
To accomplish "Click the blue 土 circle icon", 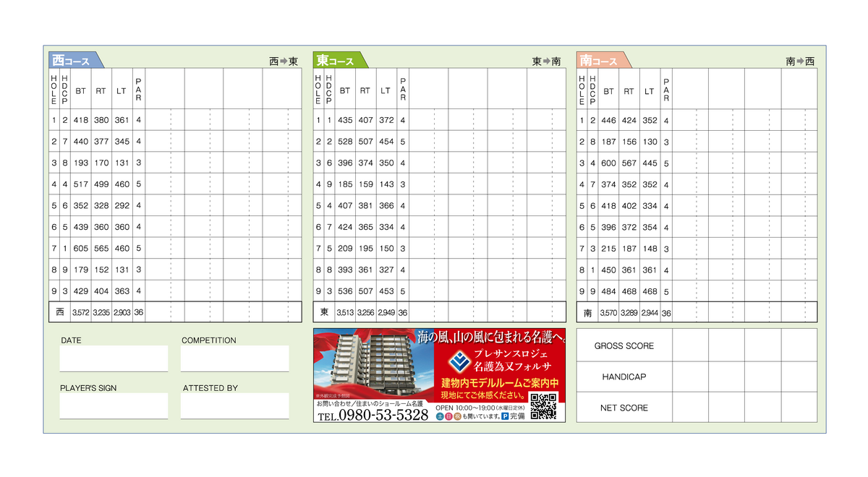I will coord(439,416).
